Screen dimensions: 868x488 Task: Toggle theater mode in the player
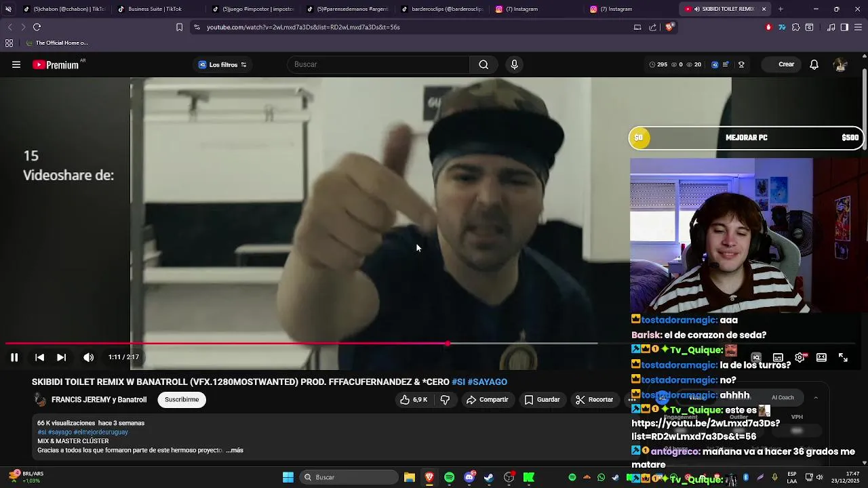821,357
